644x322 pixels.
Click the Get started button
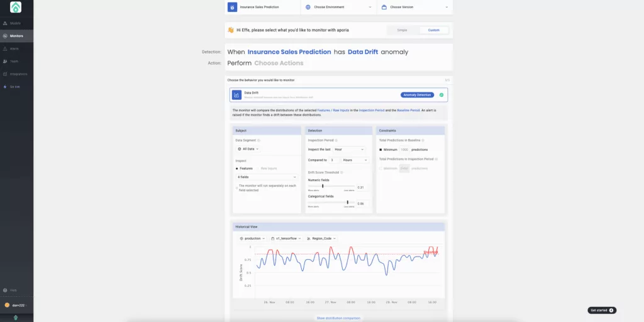[602, 311]
